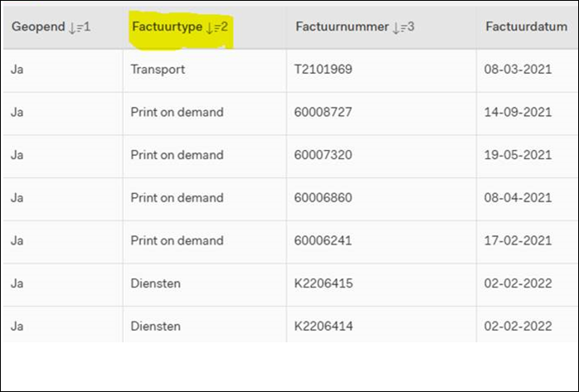Click Ja in the Transport row
579x392 pixels.
pos(17,70)
